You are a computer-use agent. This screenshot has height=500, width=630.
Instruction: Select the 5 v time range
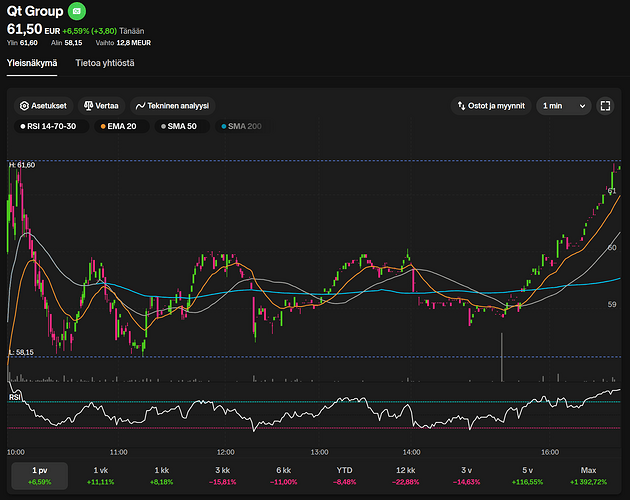[527, 476]
